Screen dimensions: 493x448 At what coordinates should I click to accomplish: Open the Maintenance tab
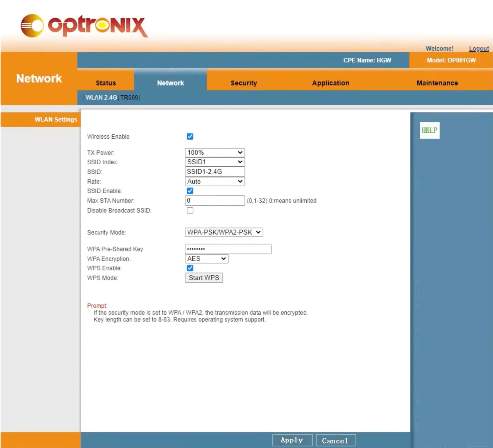437,83
